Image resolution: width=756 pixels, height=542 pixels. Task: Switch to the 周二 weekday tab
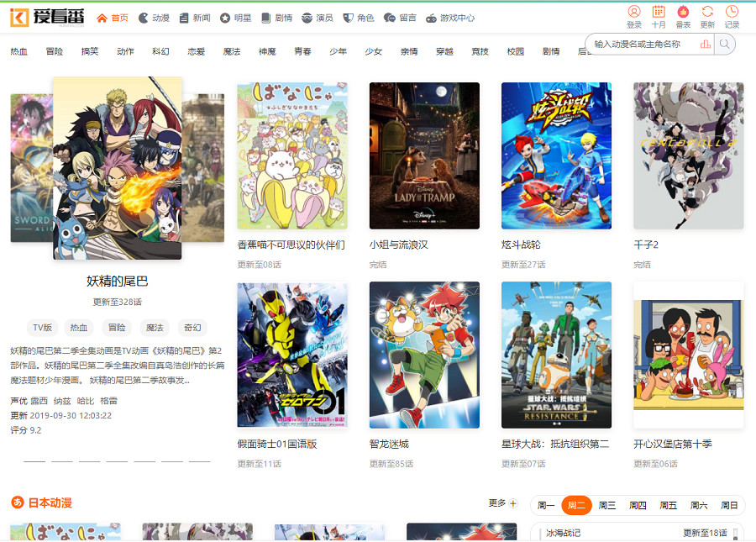click(576, 505)
